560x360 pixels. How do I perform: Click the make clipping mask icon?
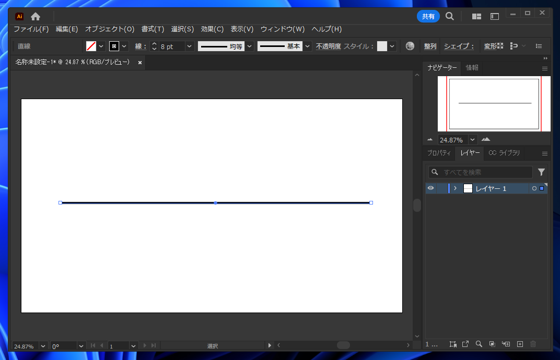click(x=492, y=344)
